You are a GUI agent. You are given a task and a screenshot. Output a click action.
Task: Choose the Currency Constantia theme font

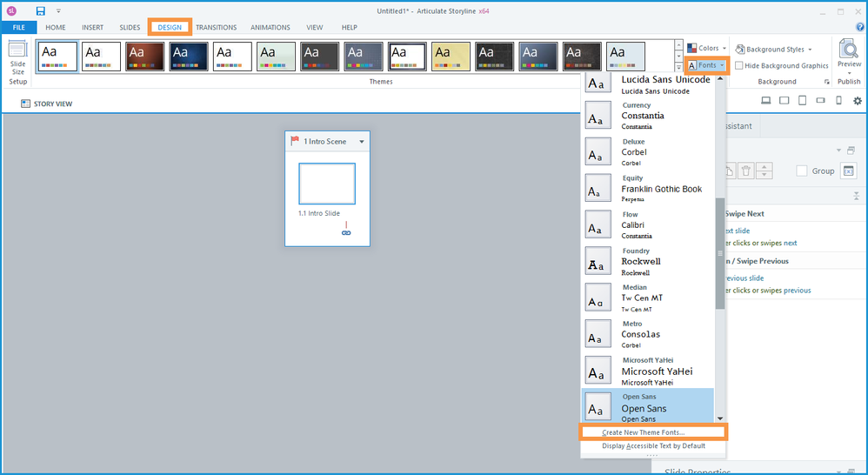coord(648,115)
